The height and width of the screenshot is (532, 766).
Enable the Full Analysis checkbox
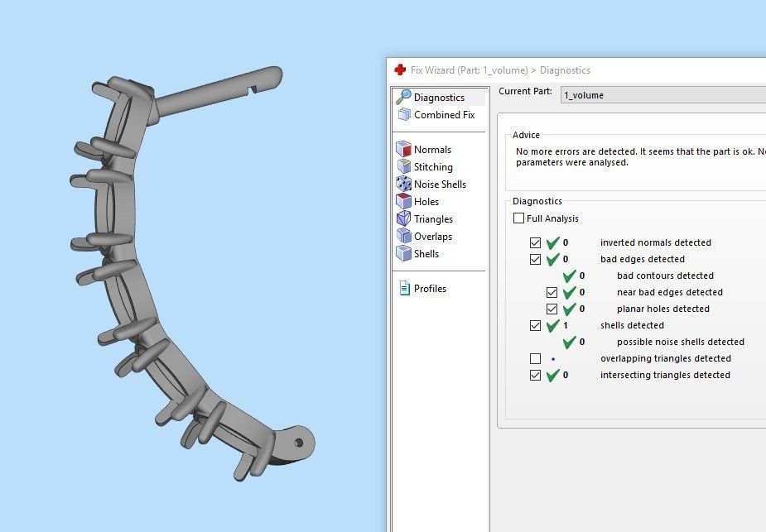tap(518, 218)
